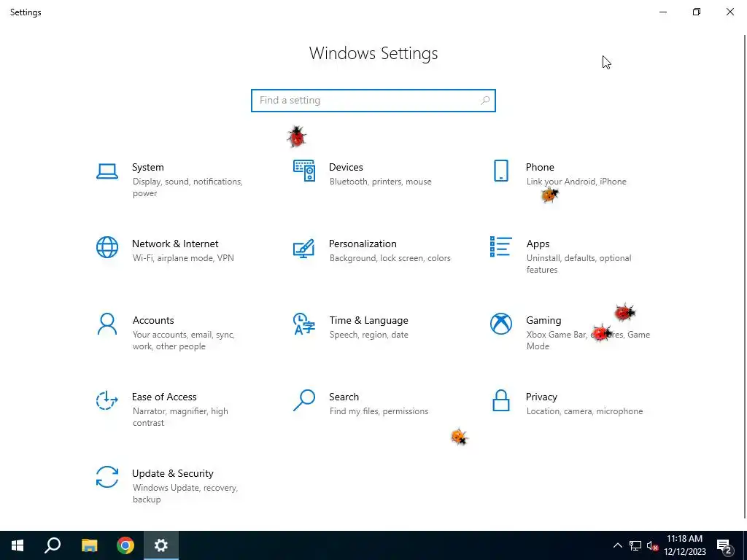Click "Find my files, permissions" text

(379, 411)
